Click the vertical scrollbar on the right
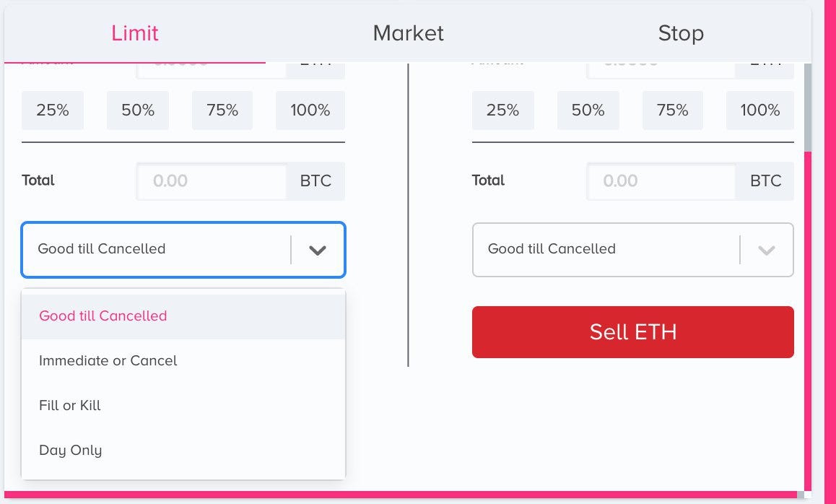The height and width of the screenshot is (504, 836). pos(807,108)
